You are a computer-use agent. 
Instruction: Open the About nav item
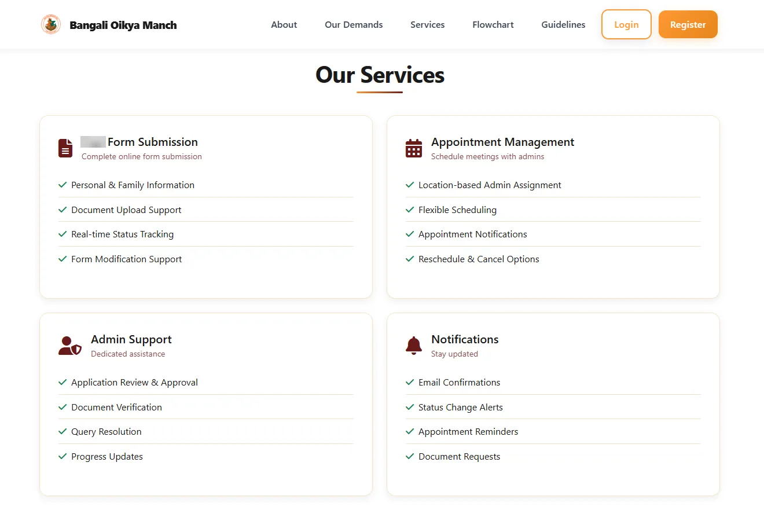tap(284, 25)
